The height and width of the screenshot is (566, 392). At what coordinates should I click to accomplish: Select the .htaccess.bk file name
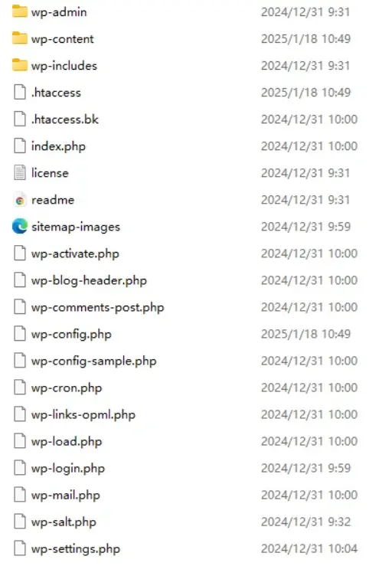coord(64,119)
